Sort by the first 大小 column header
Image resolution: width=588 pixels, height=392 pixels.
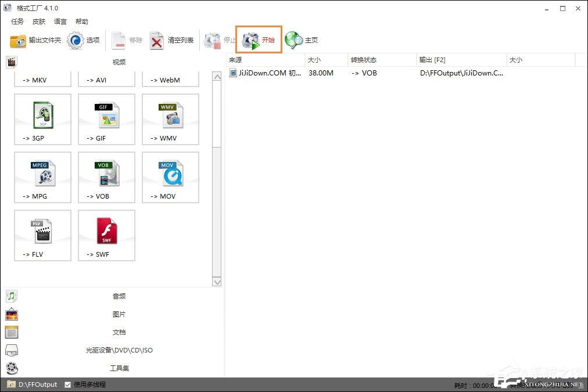tap(327, 60)
